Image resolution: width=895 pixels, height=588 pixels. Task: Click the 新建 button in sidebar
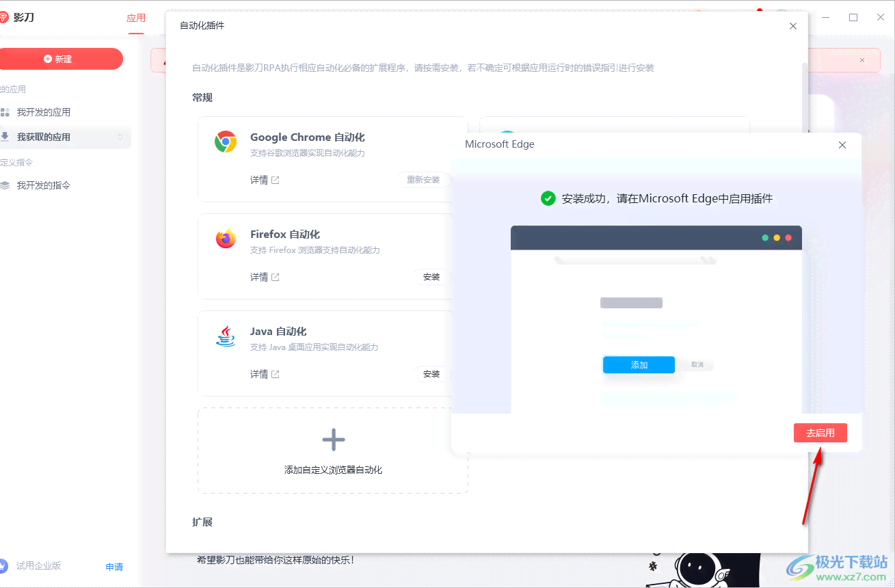[60, 59]
